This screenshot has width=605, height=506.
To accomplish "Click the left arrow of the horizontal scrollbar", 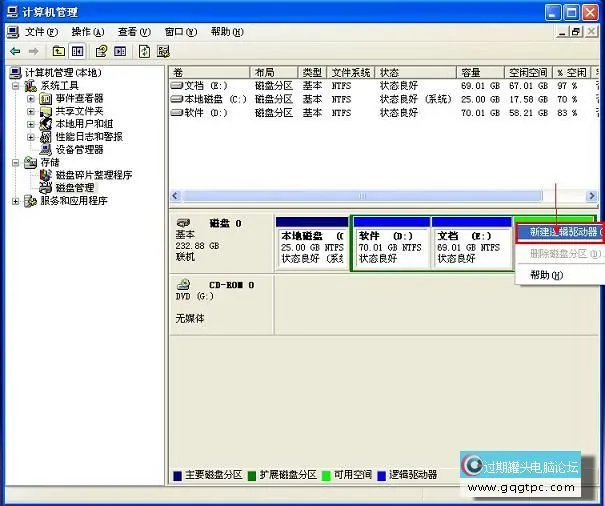I will (176, 196).
